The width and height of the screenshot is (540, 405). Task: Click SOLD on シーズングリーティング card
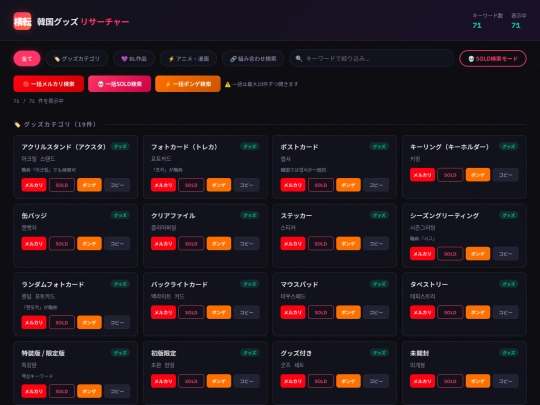[450, 254]
